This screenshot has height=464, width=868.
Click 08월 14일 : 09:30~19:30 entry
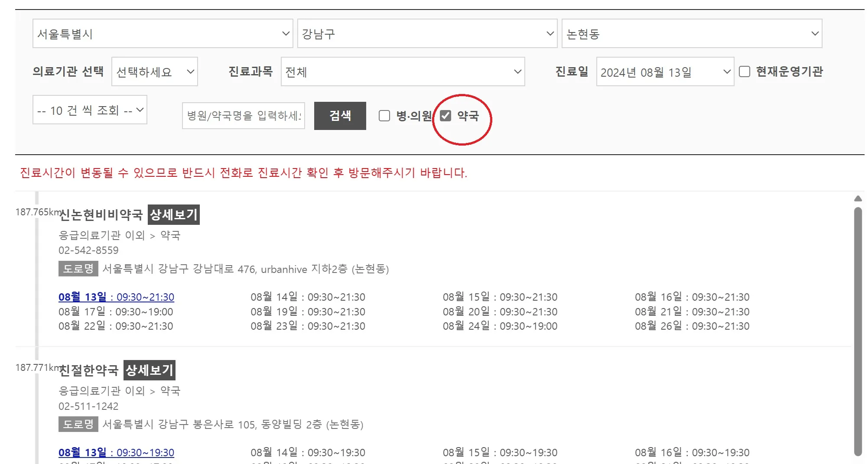coord(308,452)
